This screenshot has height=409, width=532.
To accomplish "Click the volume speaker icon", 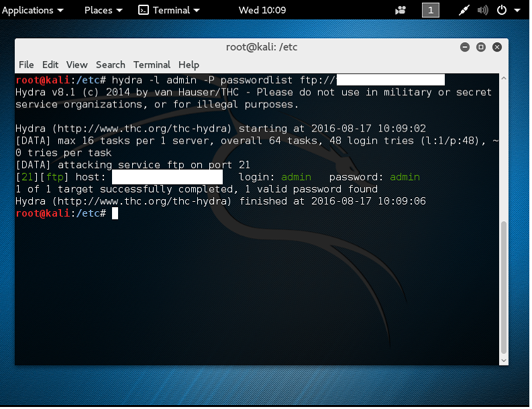I will coord(482,10).
